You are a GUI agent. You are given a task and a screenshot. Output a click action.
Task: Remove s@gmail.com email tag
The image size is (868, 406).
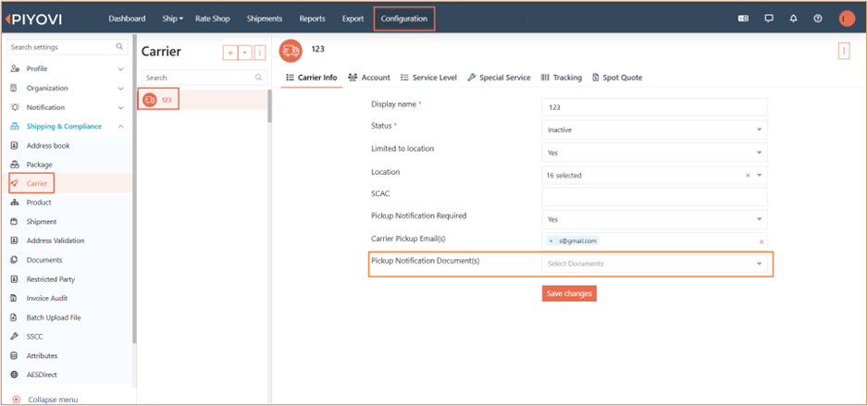[x=551, y=241]
